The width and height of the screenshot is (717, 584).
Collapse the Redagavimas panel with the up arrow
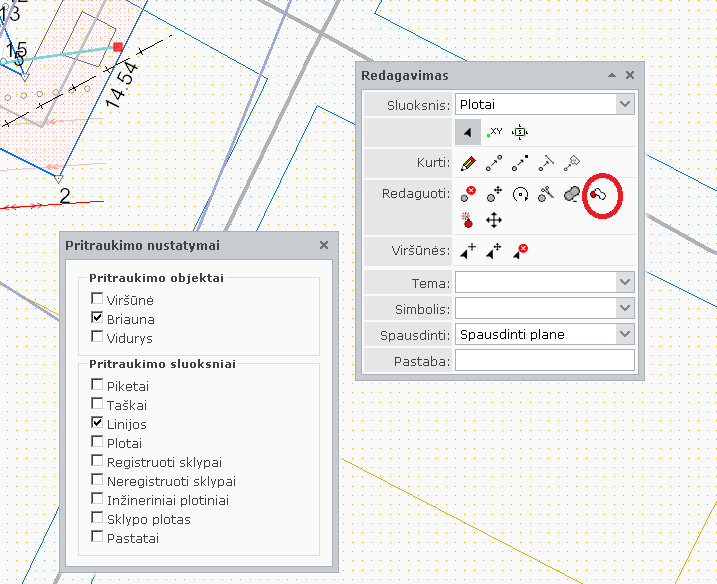(x=612, y=75)
